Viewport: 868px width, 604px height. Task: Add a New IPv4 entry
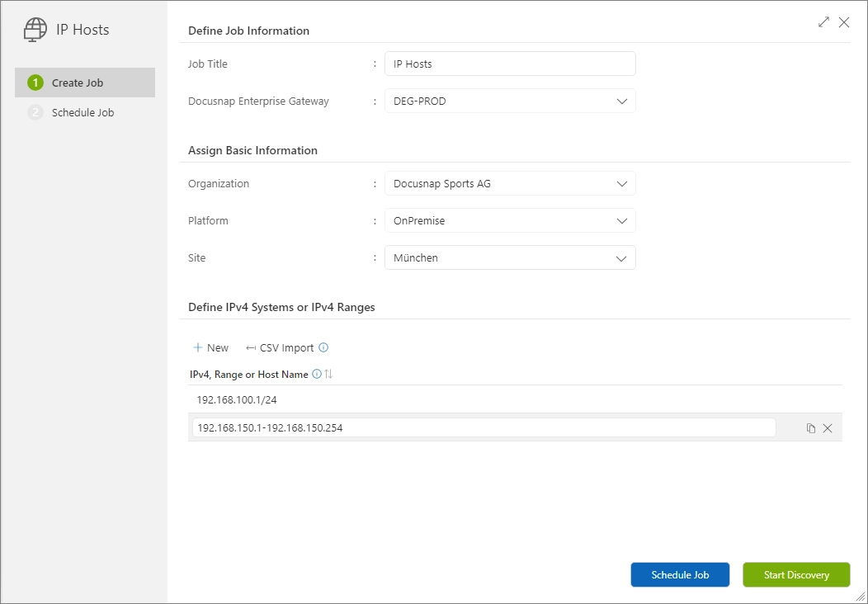click(x=210, y=347)
